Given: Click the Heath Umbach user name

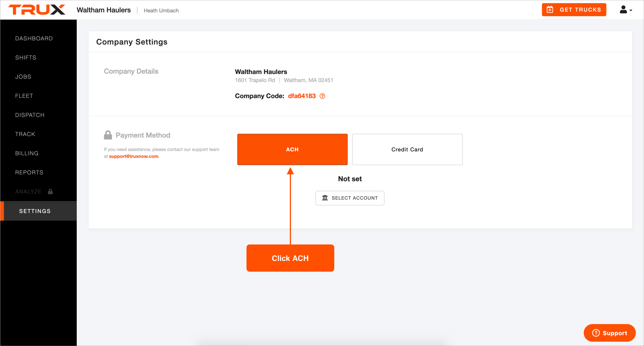Looking at the screenshot, I should tap(161, 11).
